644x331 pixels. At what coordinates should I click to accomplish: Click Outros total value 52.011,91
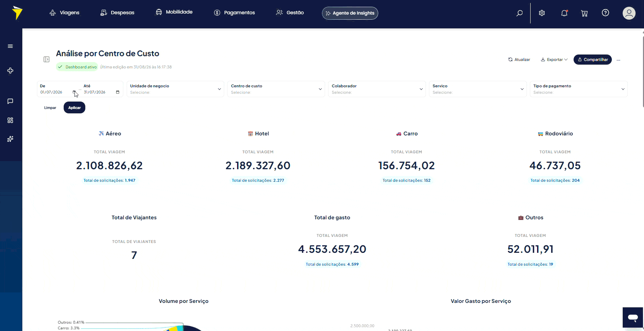coord(530,249)
